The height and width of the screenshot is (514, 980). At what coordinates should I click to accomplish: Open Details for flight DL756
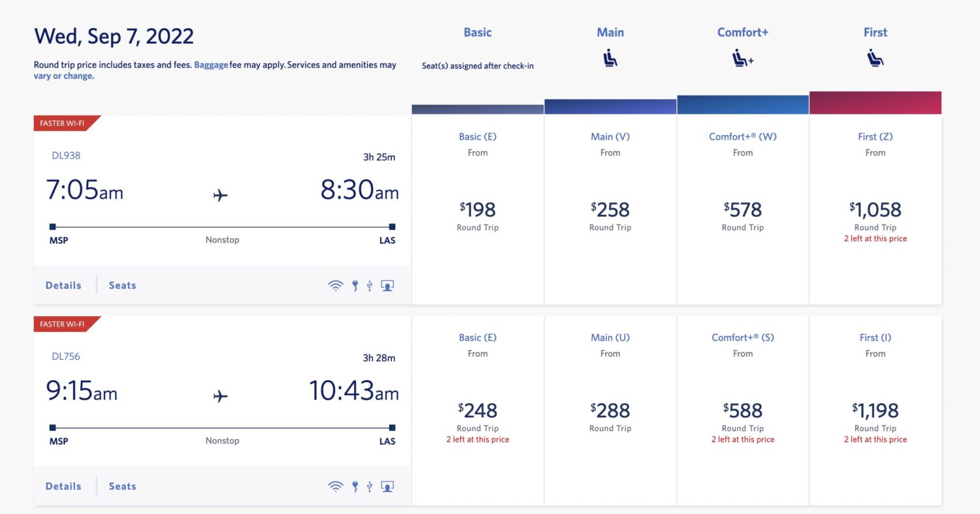pos(63,486)
